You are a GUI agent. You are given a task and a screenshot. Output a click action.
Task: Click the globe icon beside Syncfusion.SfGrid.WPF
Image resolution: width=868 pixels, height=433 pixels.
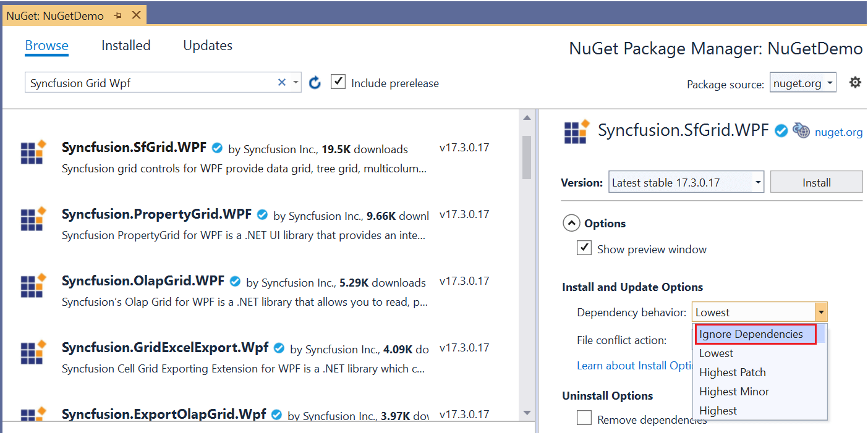801,130
